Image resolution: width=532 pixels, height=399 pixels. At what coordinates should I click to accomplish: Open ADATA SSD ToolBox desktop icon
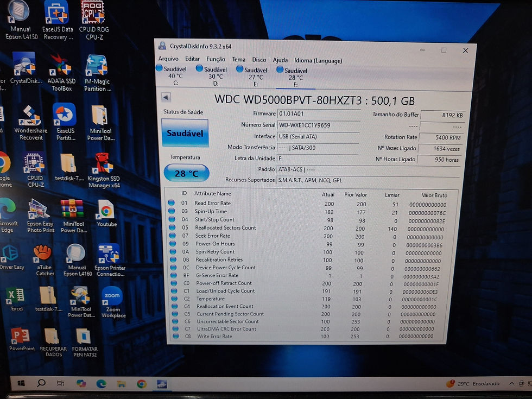[61, 72]
